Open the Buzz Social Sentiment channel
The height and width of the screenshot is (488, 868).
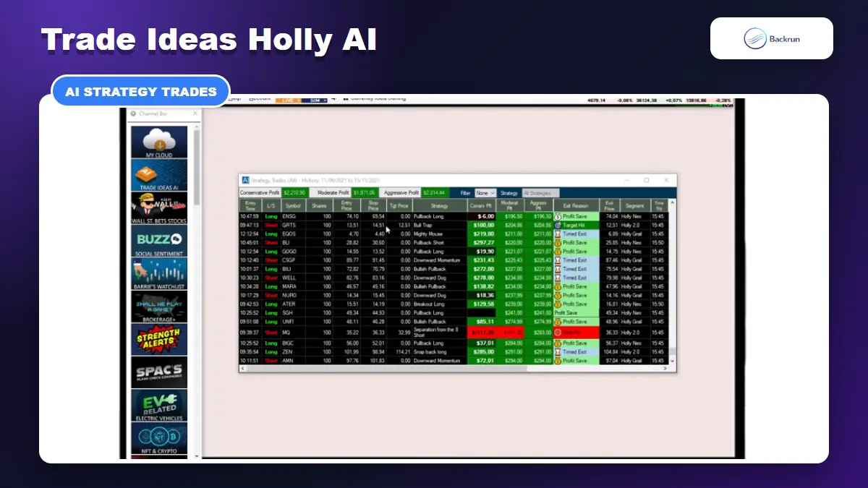[159, 241]
